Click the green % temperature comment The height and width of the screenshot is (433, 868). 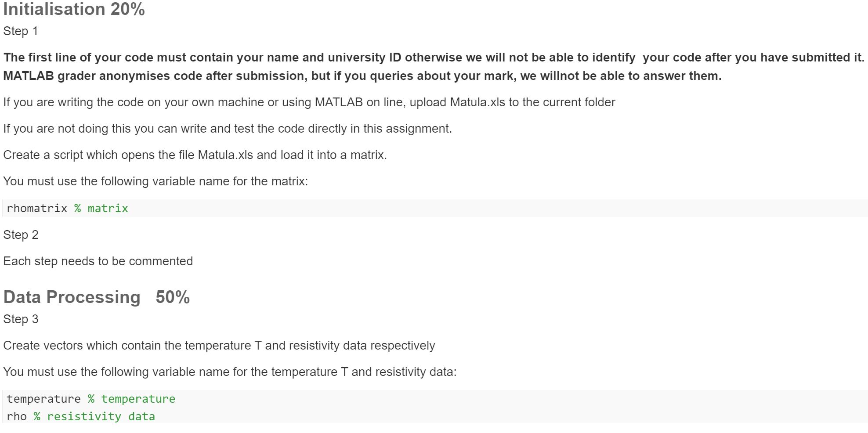point(131,399)
